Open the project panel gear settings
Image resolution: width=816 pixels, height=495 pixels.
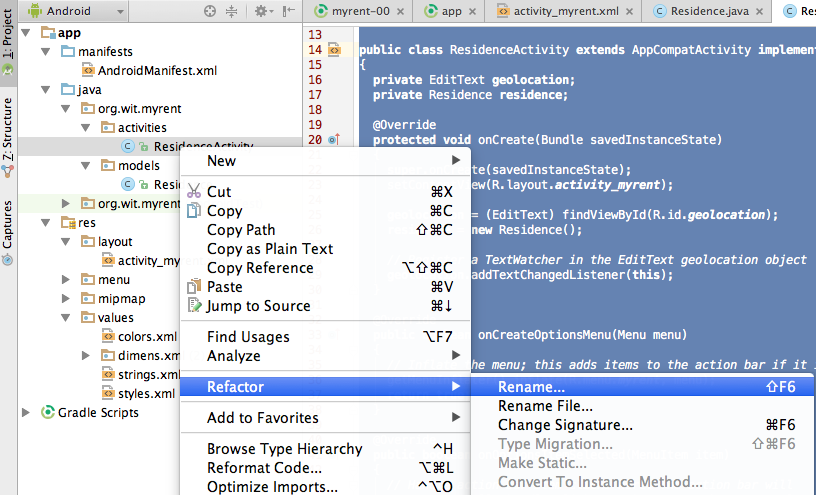click(x=261, y=11)
